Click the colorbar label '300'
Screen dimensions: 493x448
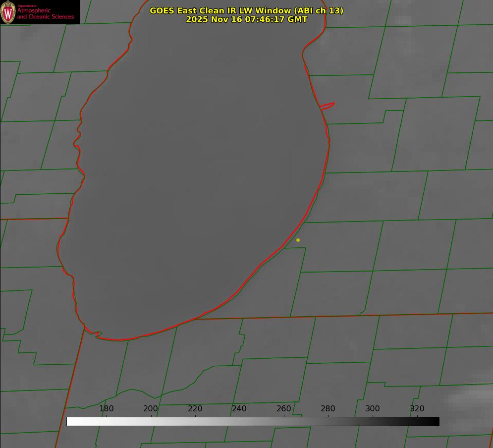[373, 408]
